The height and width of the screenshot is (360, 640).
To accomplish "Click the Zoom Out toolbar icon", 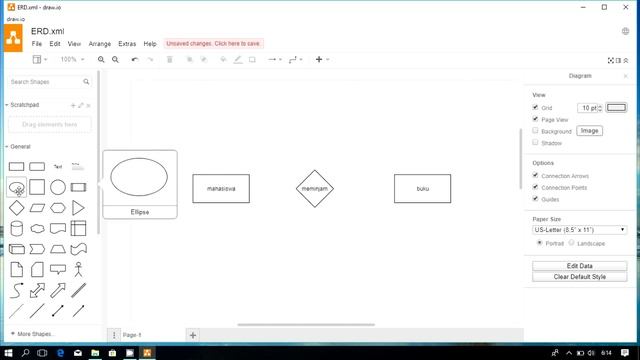I will [116, 60].
